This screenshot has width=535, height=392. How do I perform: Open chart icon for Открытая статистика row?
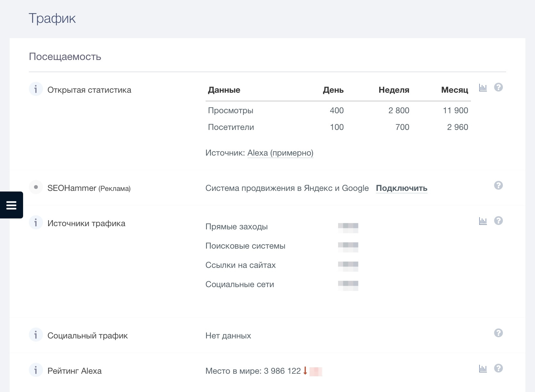click(x=483, y=87)
